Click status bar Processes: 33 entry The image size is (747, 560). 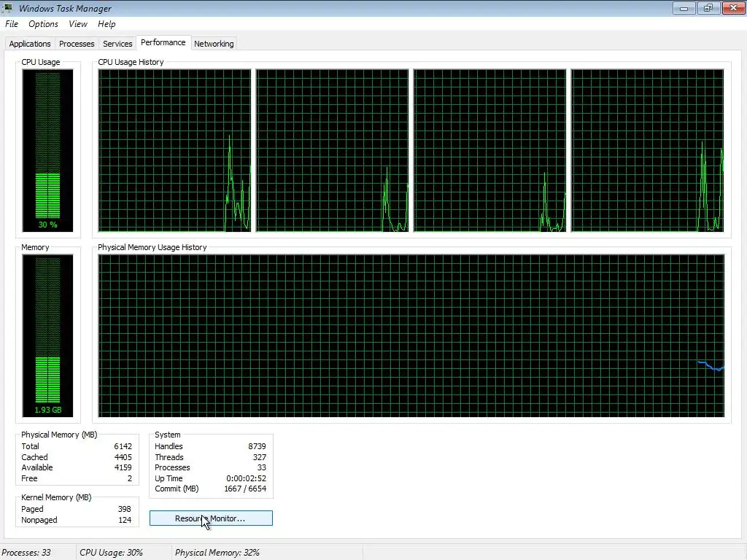[26, 553]
